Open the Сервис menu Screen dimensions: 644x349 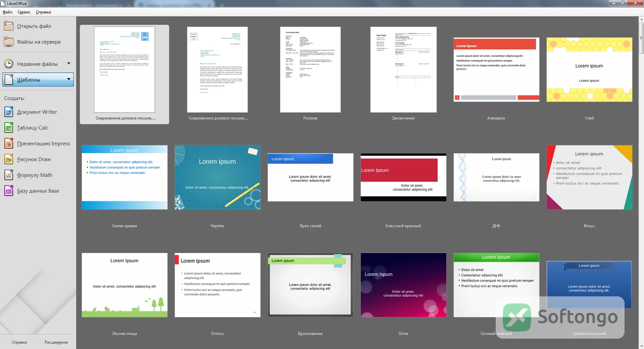click(24, 12)
